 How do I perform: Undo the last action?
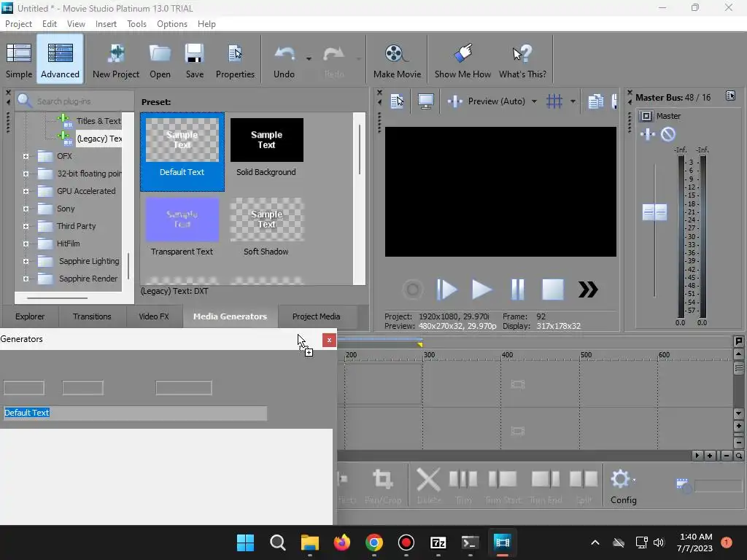click(x=284, y=60)
